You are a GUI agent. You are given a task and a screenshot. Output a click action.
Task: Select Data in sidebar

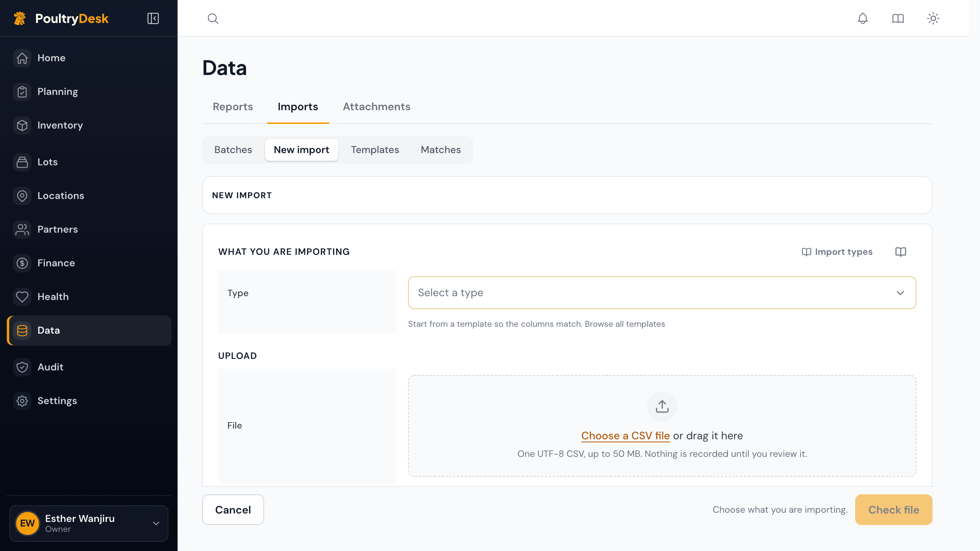(89, 331)
